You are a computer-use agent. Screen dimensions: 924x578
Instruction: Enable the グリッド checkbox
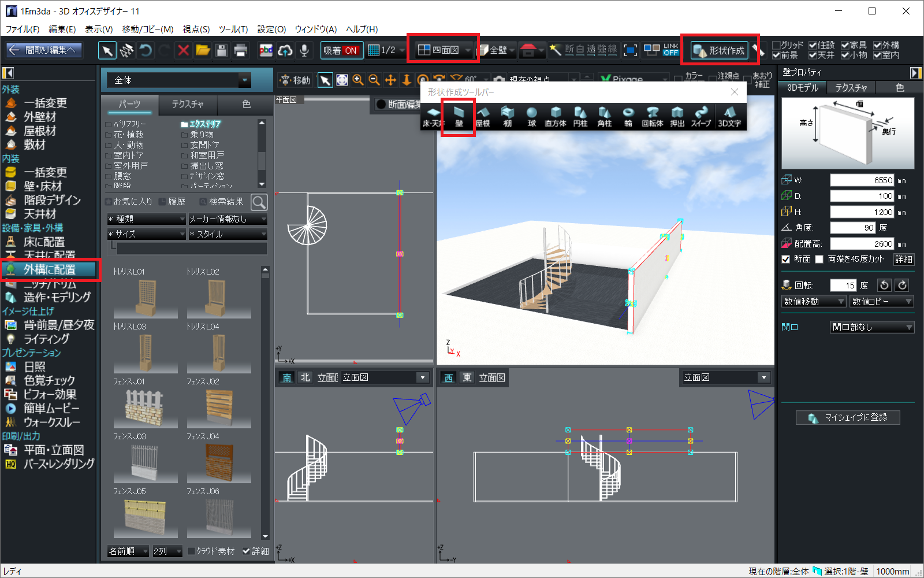777,45
